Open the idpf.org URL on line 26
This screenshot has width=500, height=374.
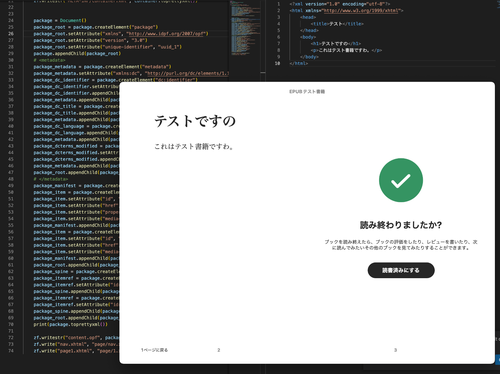[x=167, y=34]
